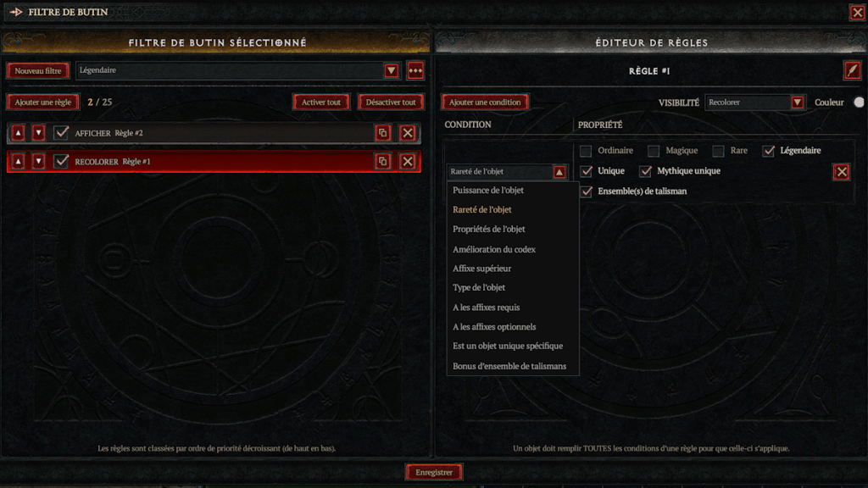Open the three-dots filter options menu
This screenshot has height=488, width=868.
pos(415,71)
